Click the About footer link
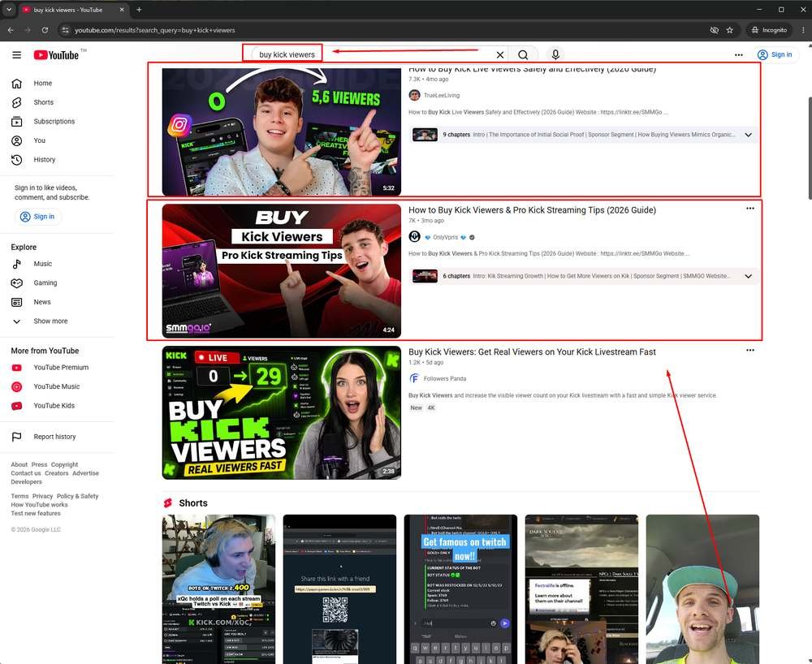The image size is (812, 664). pyautogui.click(x=19, y=464)
